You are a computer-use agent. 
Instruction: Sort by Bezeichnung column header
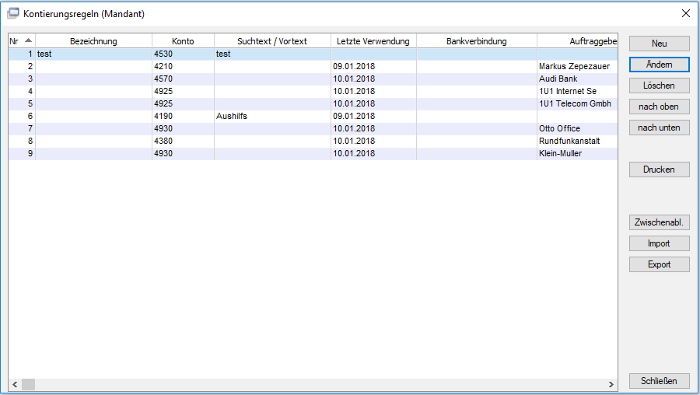pos(94,41)
